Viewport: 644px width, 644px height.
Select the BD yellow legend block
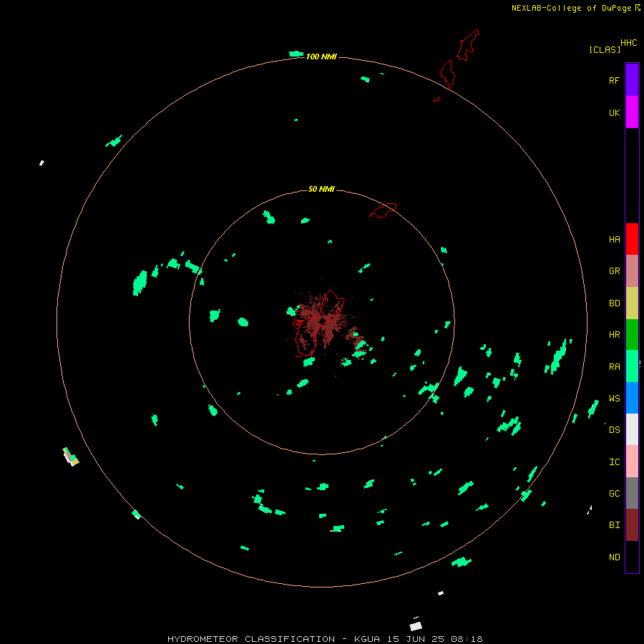tap(632, 303)
